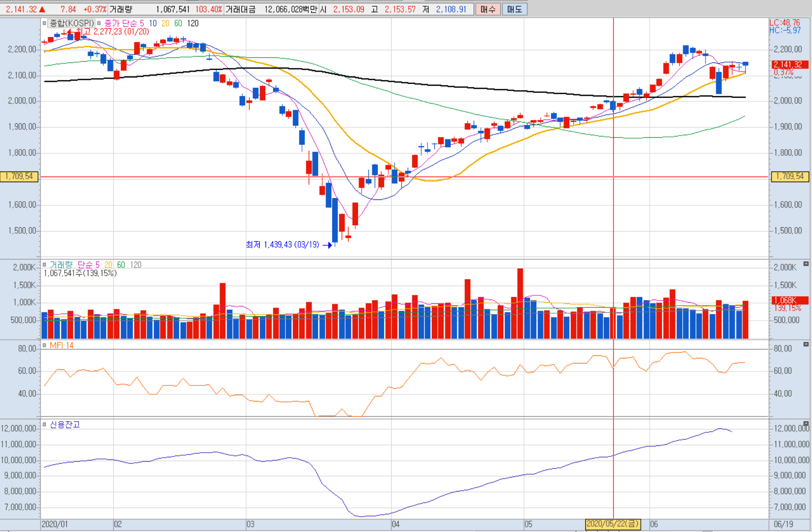The width and height of the screenshot is (812, 532).
Task: Click square marker before 종합(KOSPI) label
Action: [44, 23]
